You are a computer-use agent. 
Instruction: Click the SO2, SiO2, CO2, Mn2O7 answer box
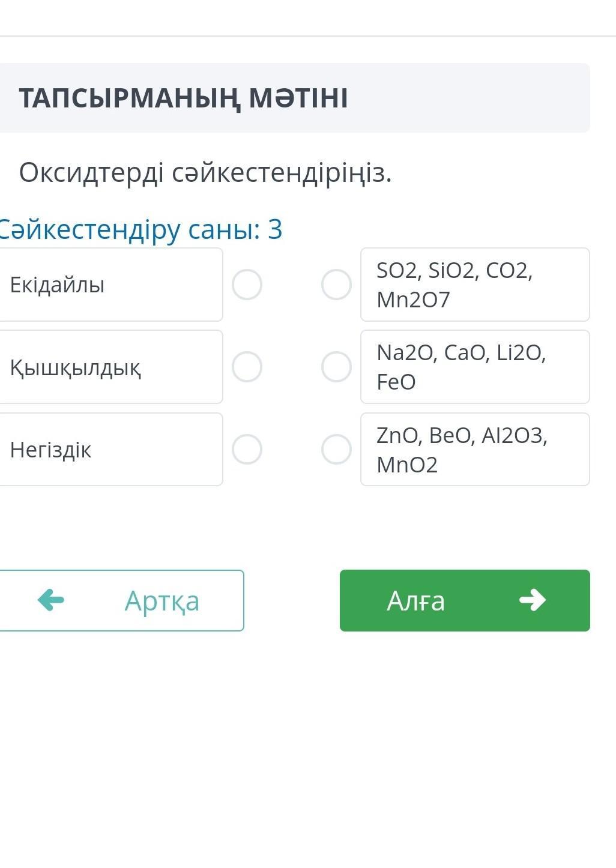click(x=474, y=285)
